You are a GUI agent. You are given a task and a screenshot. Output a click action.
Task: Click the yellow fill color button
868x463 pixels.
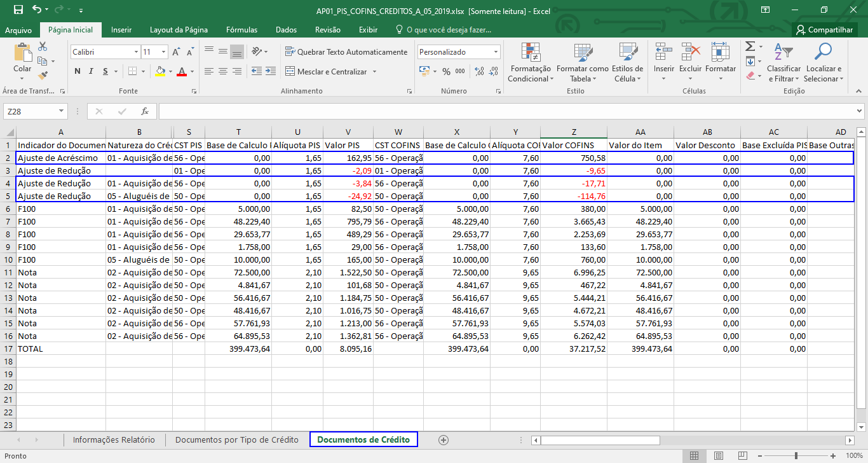tap(159, 72)
